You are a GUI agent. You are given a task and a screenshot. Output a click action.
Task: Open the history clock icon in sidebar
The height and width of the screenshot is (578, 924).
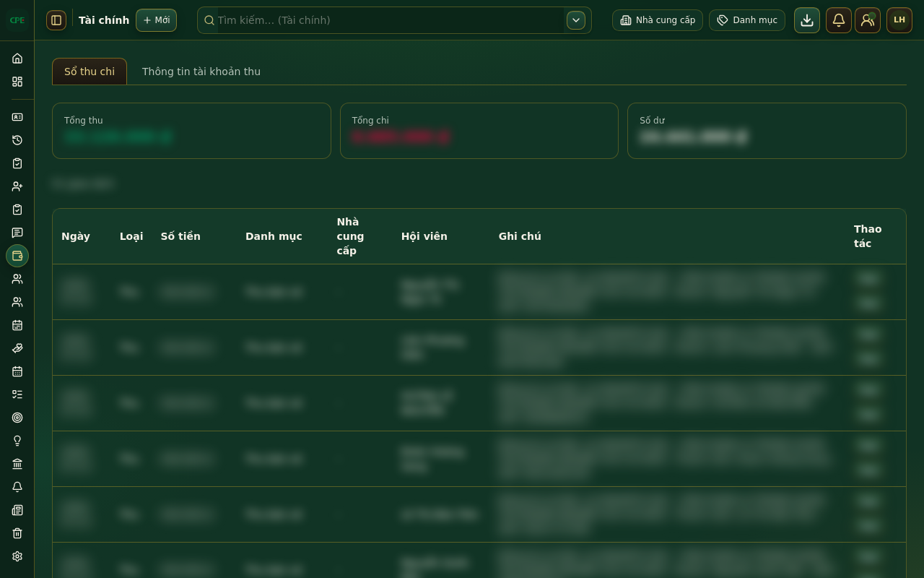17,140
